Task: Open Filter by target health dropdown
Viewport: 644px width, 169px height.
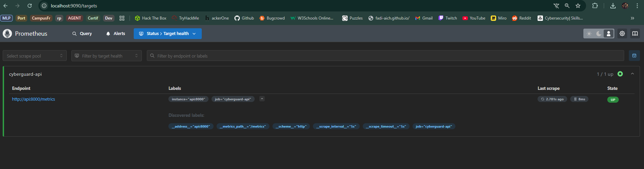Action: (106, 56)
